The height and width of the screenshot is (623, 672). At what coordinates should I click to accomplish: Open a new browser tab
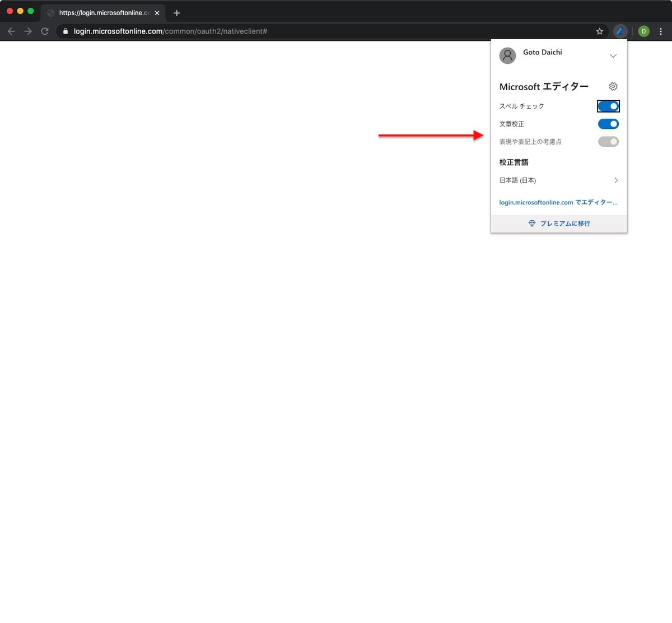pos(177,13)
